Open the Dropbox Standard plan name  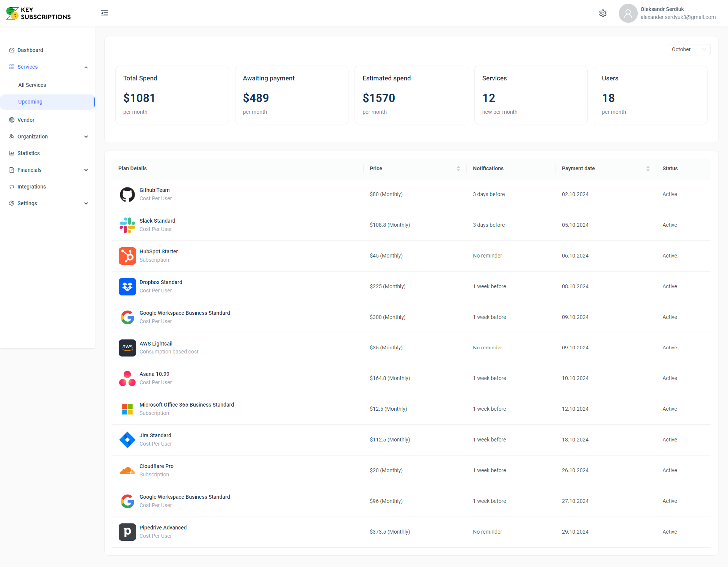click(x=161, y=282)
